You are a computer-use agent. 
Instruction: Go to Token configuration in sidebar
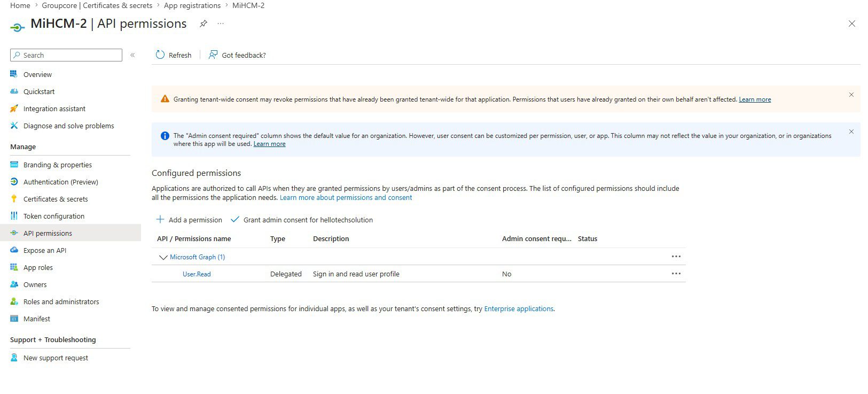point(54,216)
